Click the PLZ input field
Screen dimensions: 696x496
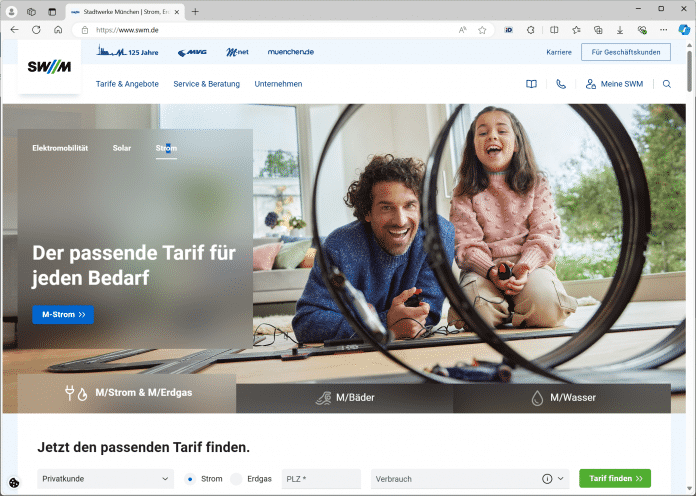coord(320,479)
